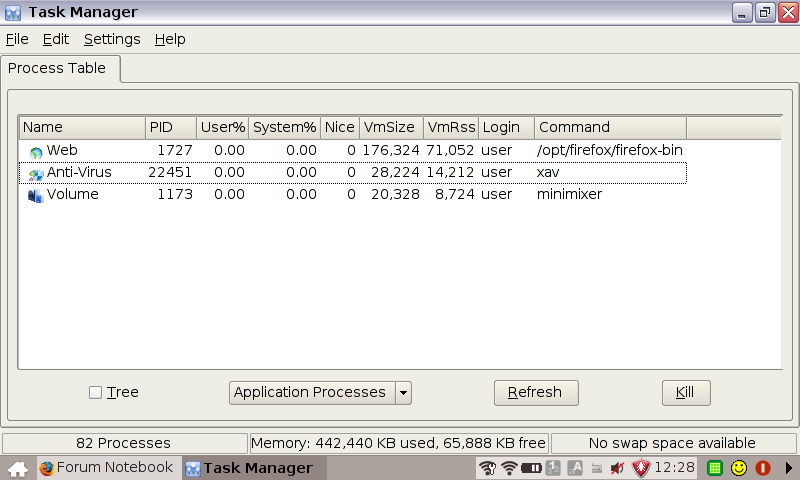Select the Volume process name
The width and height of the screenshot is (800, 480).
(x=72, y=194)
